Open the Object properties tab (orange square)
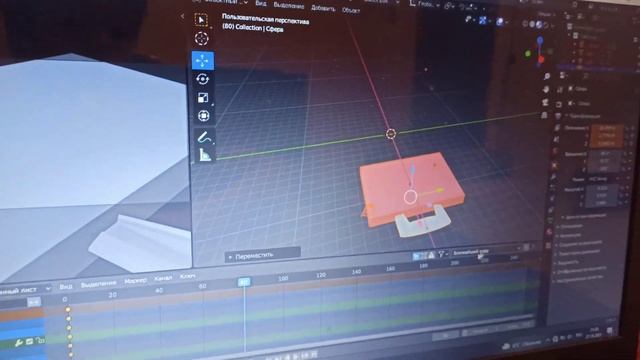Screen dimensions: 640x360 (554, 165)
